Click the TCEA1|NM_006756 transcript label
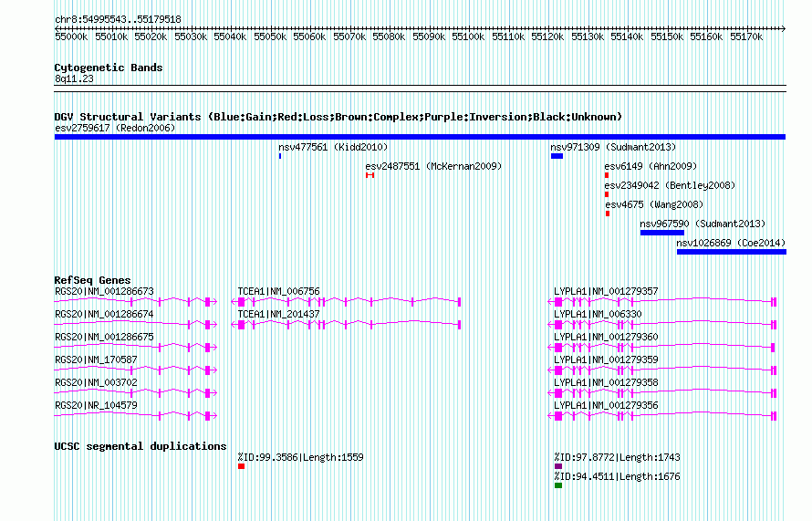Image resolution: width=812 pixels, height=521 pixels. 278,292
